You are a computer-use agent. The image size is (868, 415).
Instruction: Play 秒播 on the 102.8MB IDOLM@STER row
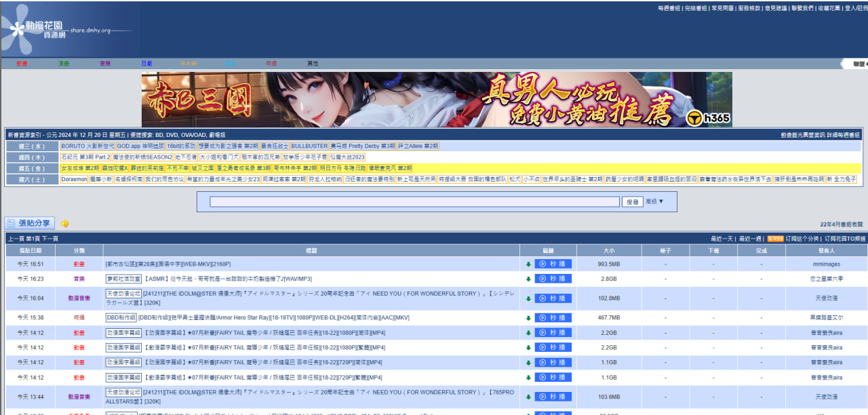click(553, 298)
